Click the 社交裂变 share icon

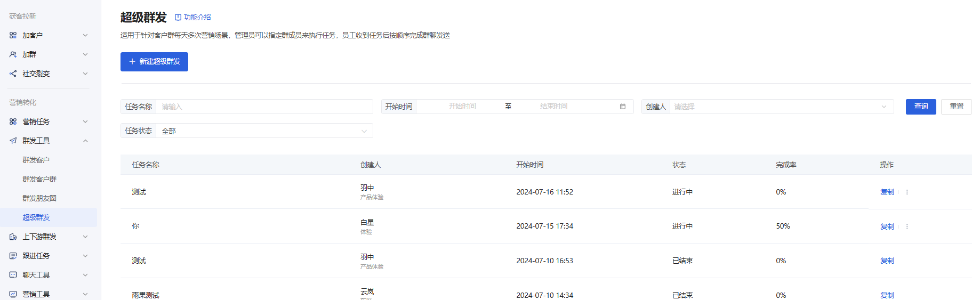click(x=13, y=74)
